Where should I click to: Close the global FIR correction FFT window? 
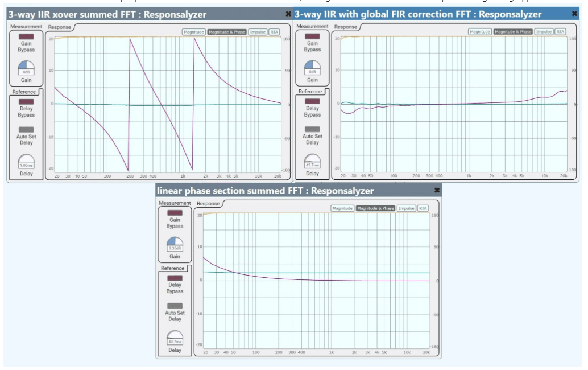pyautogui.click(x=574, y=14)
